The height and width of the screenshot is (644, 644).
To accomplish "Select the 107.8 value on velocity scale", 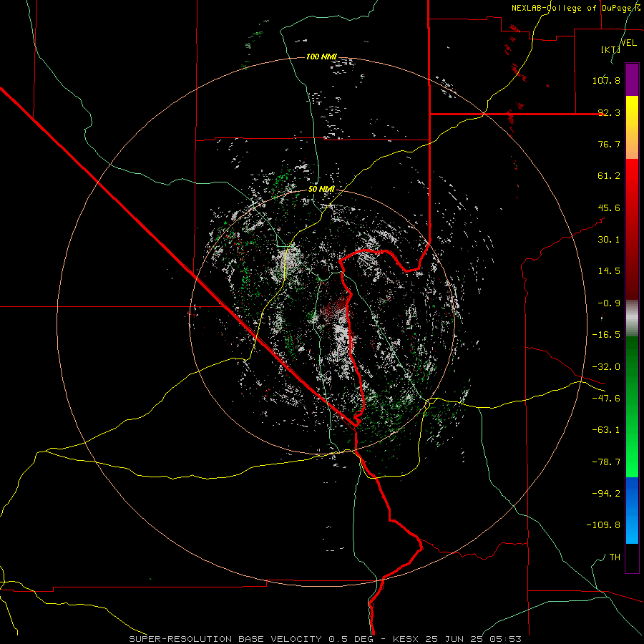I will pyautogui.click(x=606, y=80).
